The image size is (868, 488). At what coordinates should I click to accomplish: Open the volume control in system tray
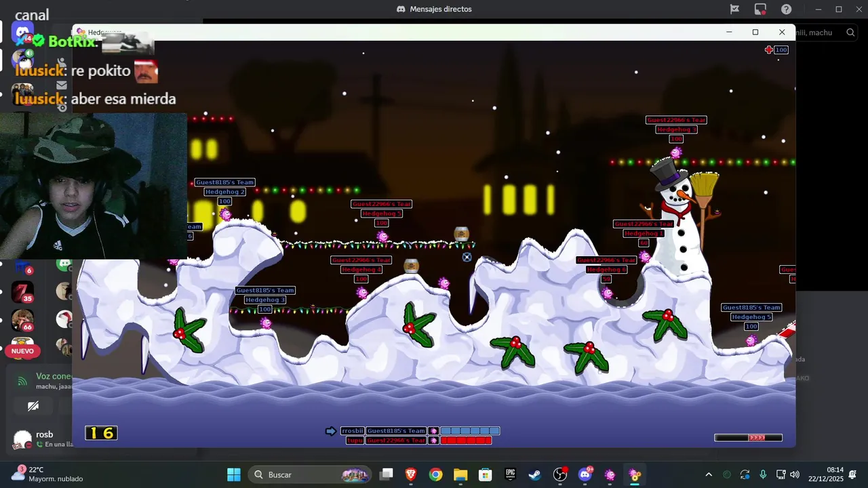coord(795,474)
